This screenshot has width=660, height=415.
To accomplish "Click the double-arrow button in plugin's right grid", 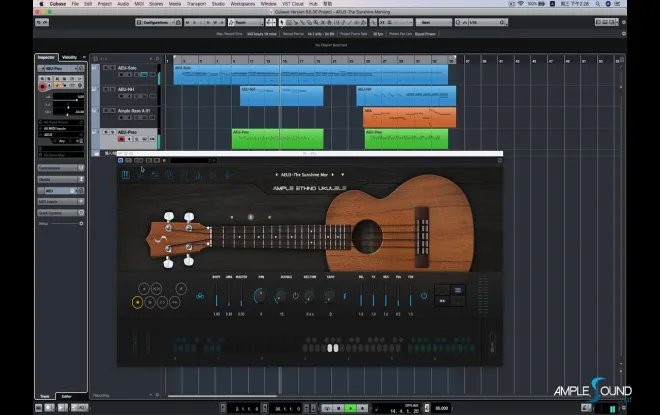I will pos(442,301).
